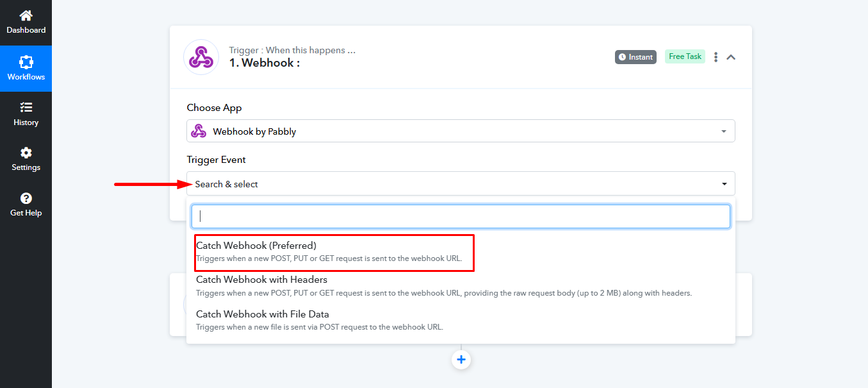Image resolution: width=868 pixels, height=388 pixels.
Task: Open the Choose App dropdown arrow
Action: click(x=724, y=131)
